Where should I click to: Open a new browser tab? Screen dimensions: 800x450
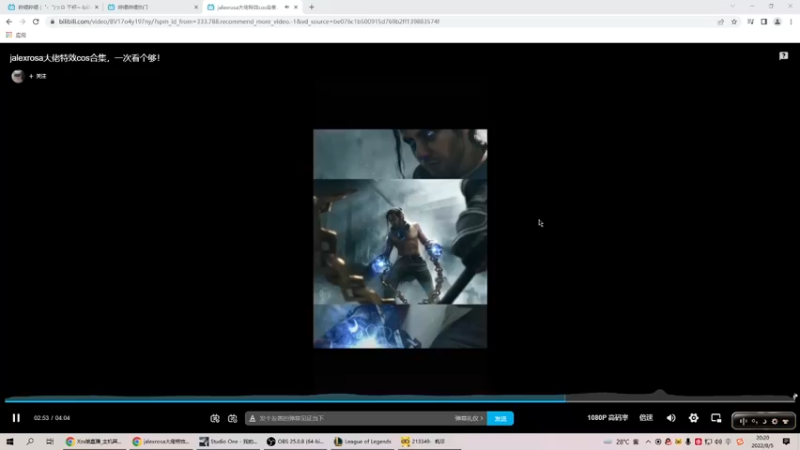point(311,7)
